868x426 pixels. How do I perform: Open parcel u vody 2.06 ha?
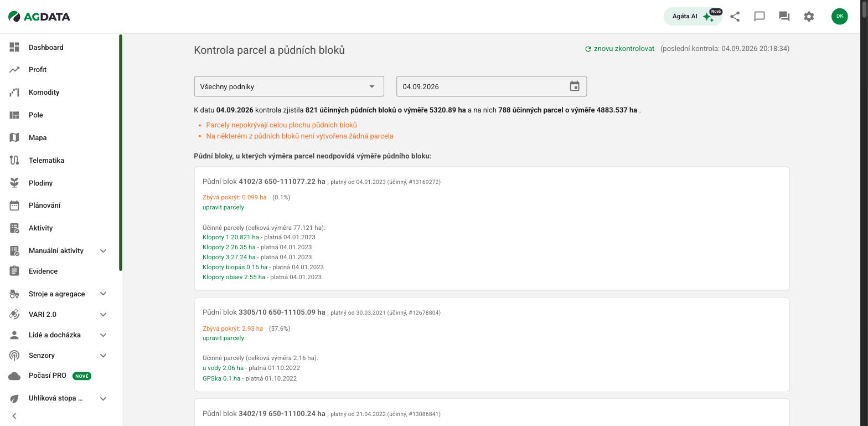click(223, 368)
